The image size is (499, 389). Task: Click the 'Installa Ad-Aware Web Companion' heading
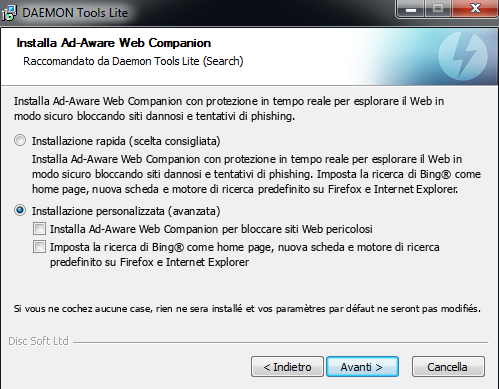click(114, 43)
